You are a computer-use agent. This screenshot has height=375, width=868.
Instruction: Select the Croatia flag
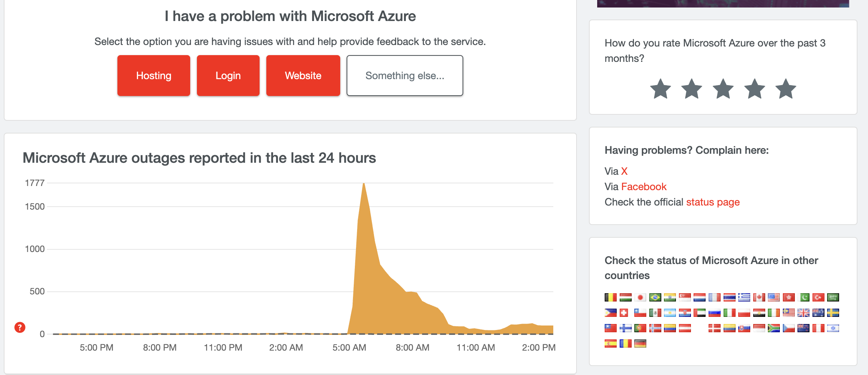pyautogui.click(x=685, y=313)
